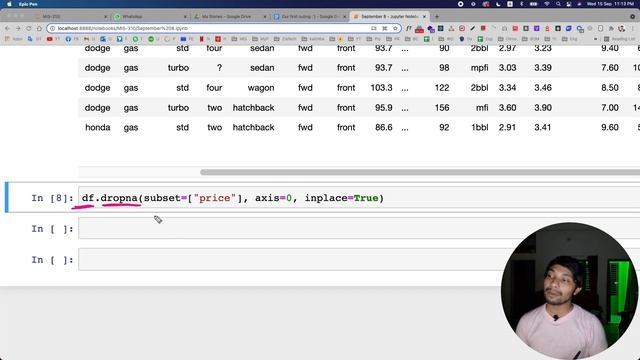Switch to the WhatsApp tab
Image resolution: width=640 pixels, height=360 pixels.
149,17
